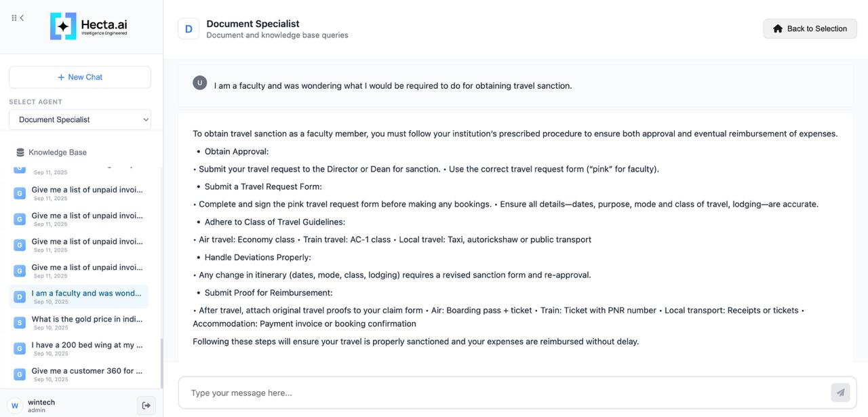Click the Knowledge Base database icon
The width and height of the screenshot is (868, 417).
(x=20, y=153)
